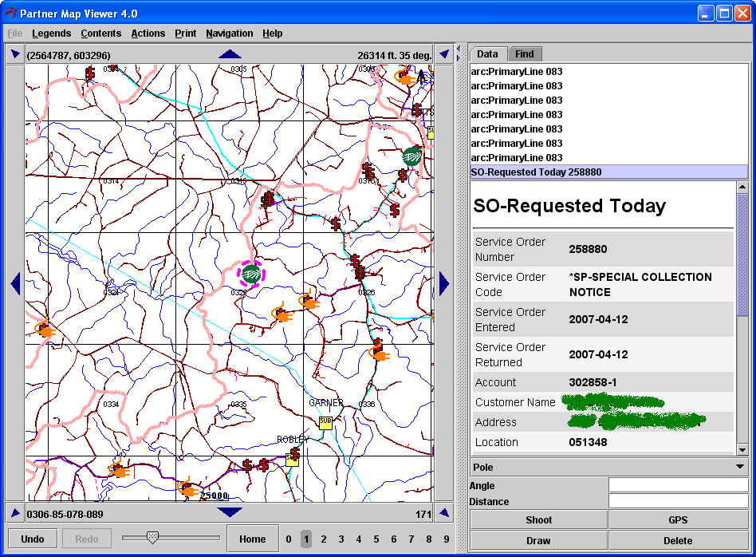
Task: Open the Legends menu
Action: [x=51, y=34]
